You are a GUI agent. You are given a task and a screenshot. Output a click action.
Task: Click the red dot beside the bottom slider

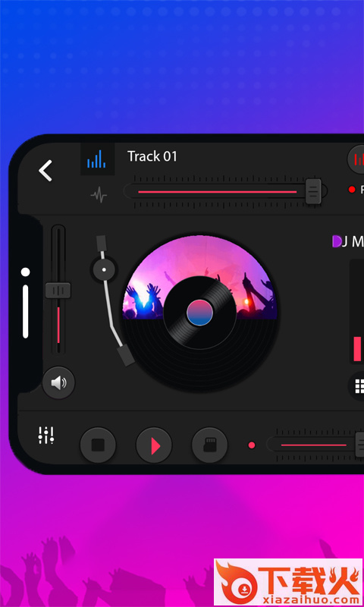click(x=252, y=445)
